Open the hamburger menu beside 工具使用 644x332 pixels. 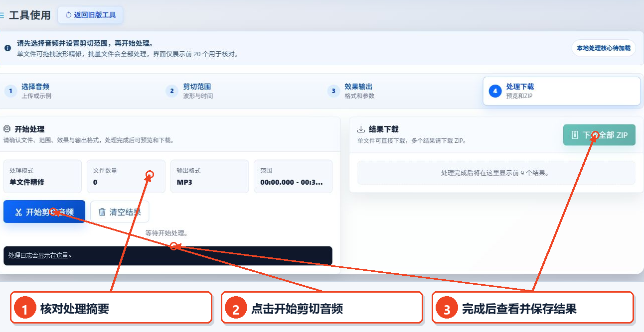[x=2, y=15]
